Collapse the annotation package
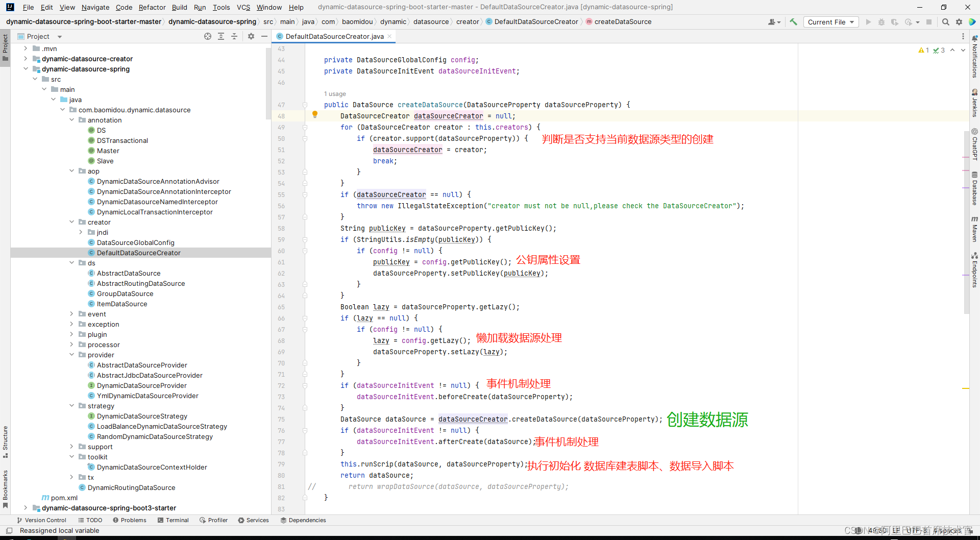This screenshot has height=540, width=980. pyautogui.click(x=71, y=120)
